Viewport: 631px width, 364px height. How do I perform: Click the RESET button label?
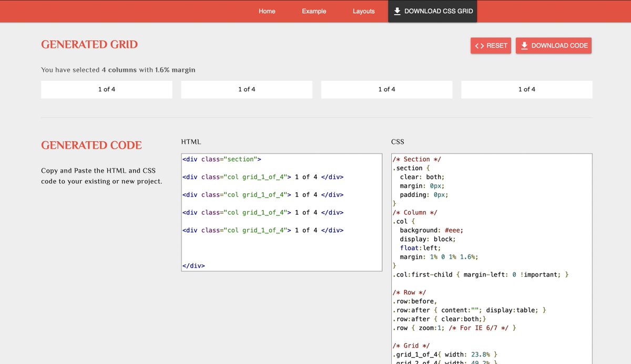497,46
